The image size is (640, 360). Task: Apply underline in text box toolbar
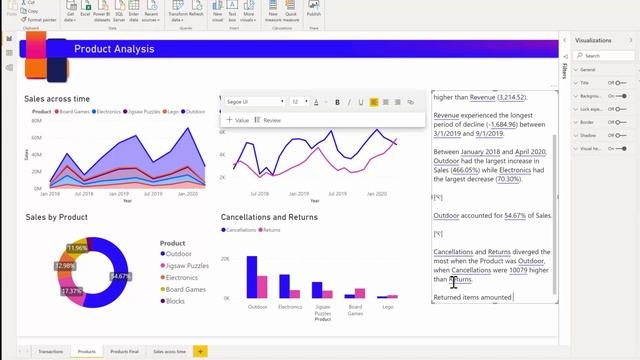pos(361,102)
